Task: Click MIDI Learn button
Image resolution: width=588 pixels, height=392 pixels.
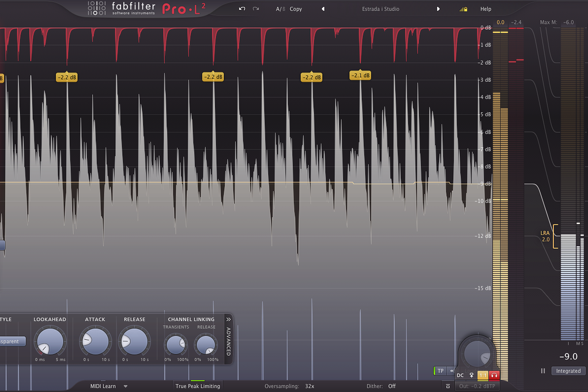Action: click(103, 386)
